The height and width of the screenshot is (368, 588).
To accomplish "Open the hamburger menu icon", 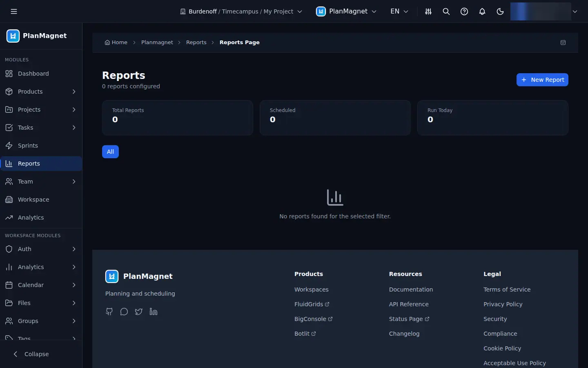I will 14,11.
